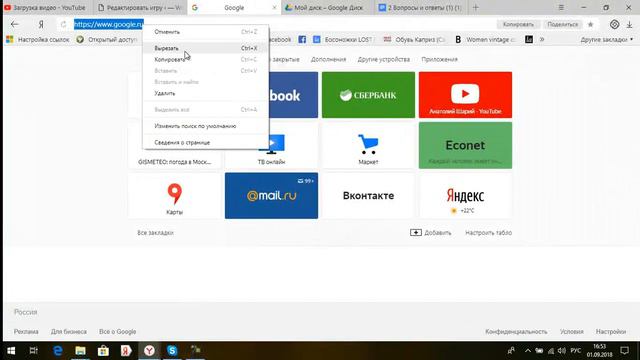
Task: Switch the РУС input language indicator
Action: [576, 351]
